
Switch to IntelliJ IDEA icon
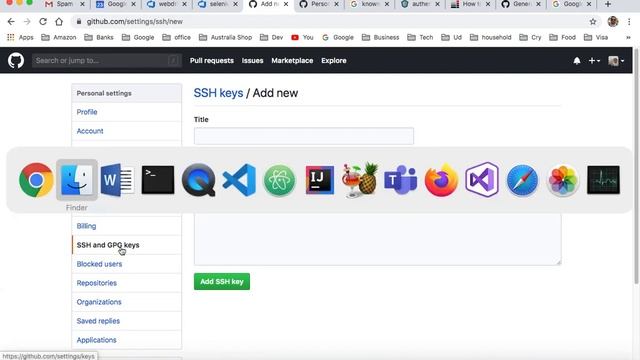[320, 180]
